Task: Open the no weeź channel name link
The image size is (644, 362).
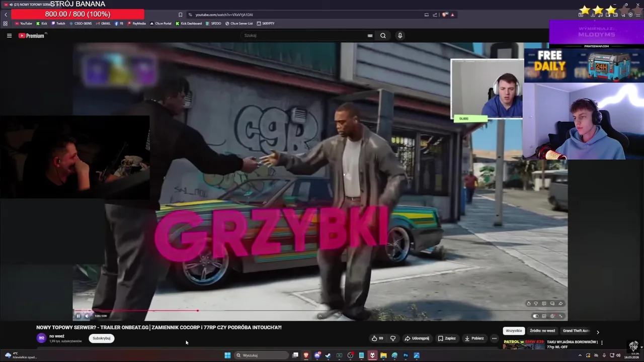Action: pyautogui.click(x=57, y=336)
